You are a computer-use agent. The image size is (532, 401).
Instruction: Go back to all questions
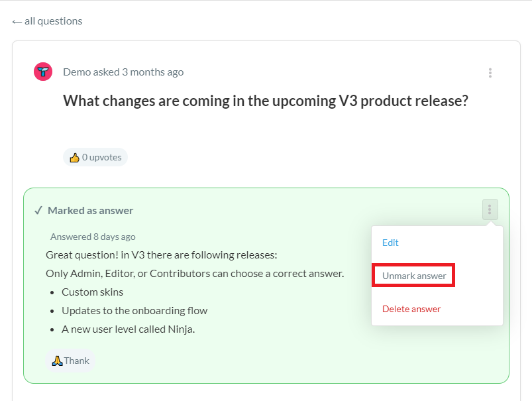point(47,21)
